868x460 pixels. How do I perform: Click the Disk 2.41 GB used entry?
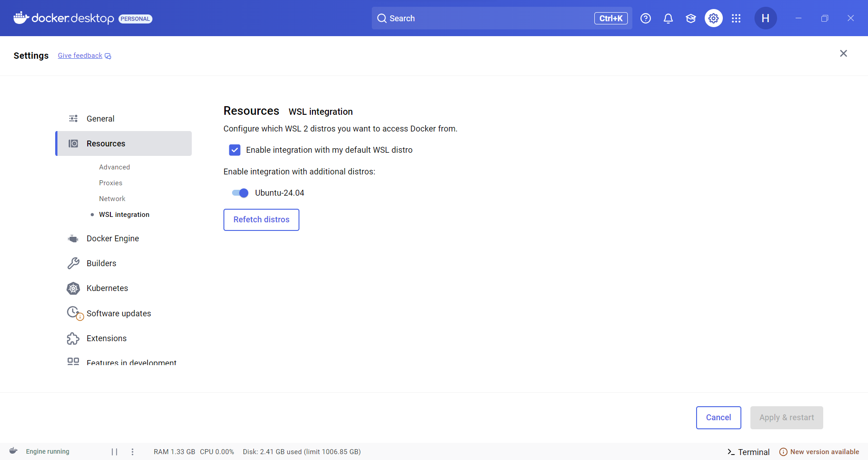pyautogui.click(x=302, y=452)
